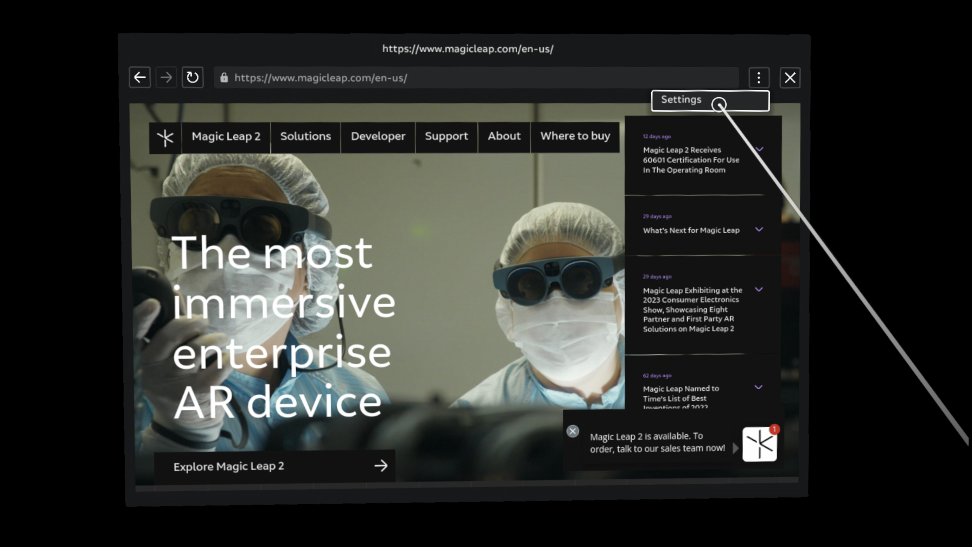This screenshot has height=547, width=972.
Task: Dismiss the sales chat popup message
Action: (x=573, y=431)
